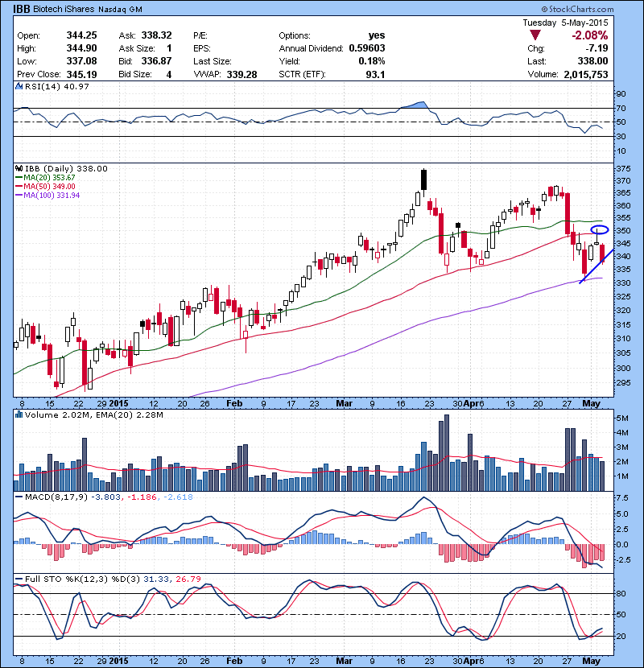The height and width of the screenshot is (668, 644).
Task: Click the Prev Close value 345.19
Action: 81,75
